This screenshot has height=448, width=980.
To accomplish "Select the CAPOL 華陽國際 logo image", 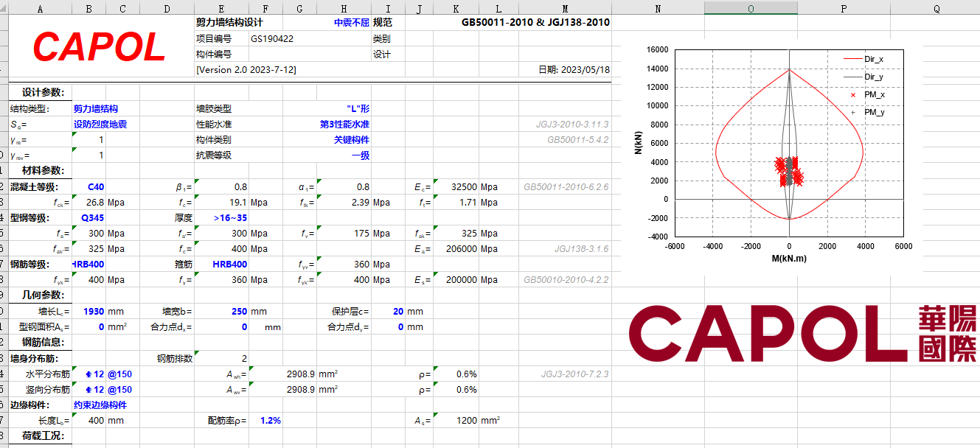I will (x=802, y=333).
